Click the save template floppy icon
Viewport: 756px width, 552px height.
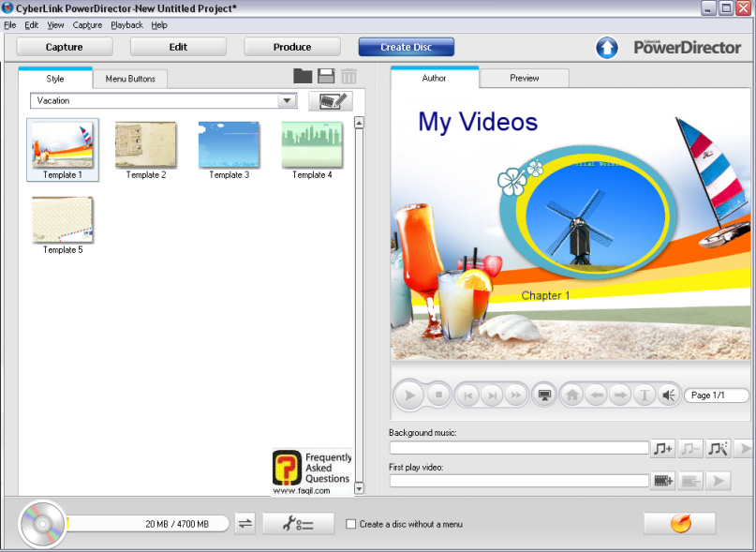click(326, 76)
